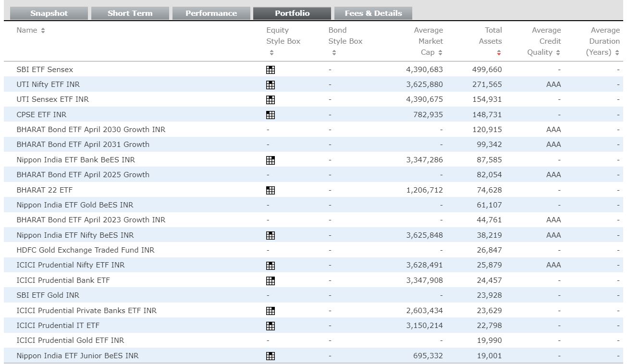Image resolution: width=628 pixels, height=364 pixels.
Task: Sort by Name column arrows
Action: (x=43, y=31)
